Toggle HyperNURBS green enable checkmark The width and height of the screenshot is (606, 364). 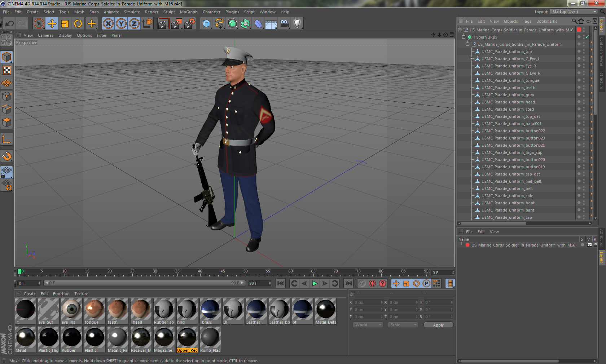587,37
